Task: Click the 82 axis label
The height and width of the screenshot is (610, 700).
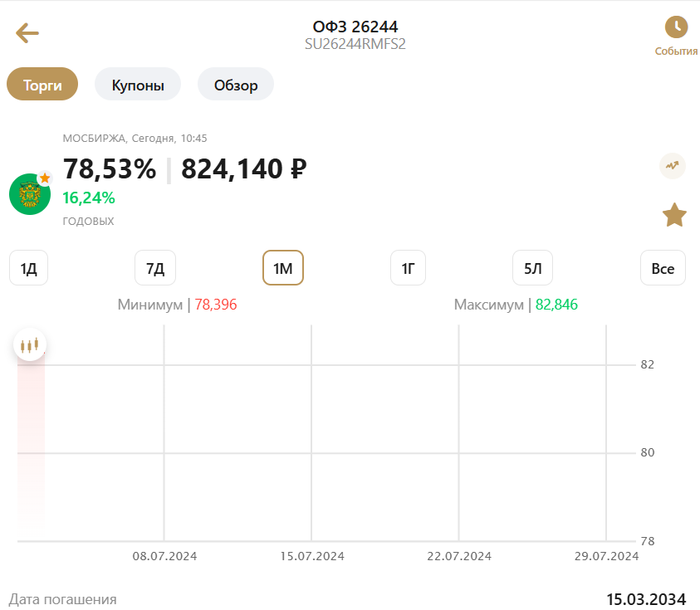Action: pos(648,364)
